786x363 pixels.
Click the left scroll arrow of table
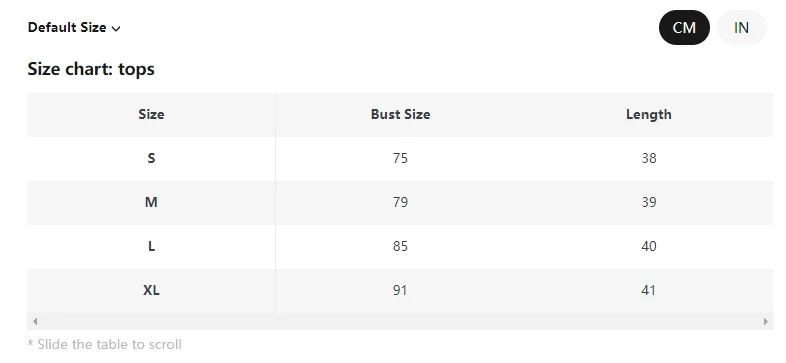click(35, 321)
